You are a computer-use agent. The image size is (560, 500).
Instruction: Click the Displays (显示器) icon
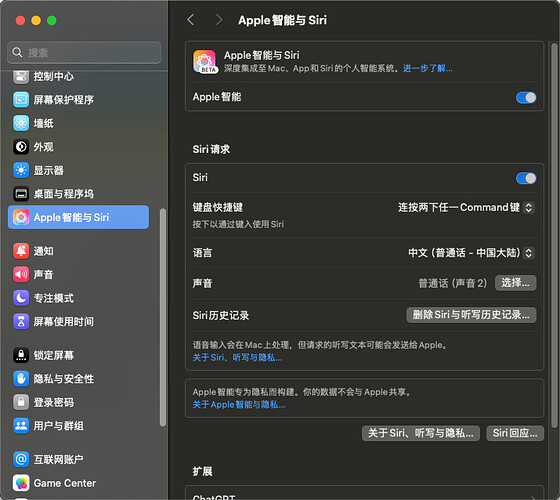tap(21, 170)
